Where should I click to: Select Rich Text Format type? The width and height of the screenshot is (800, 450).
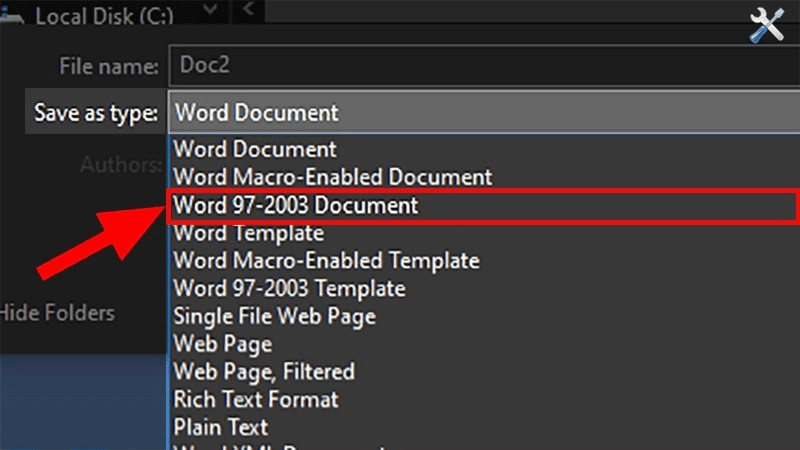click(x=256, y=399)
